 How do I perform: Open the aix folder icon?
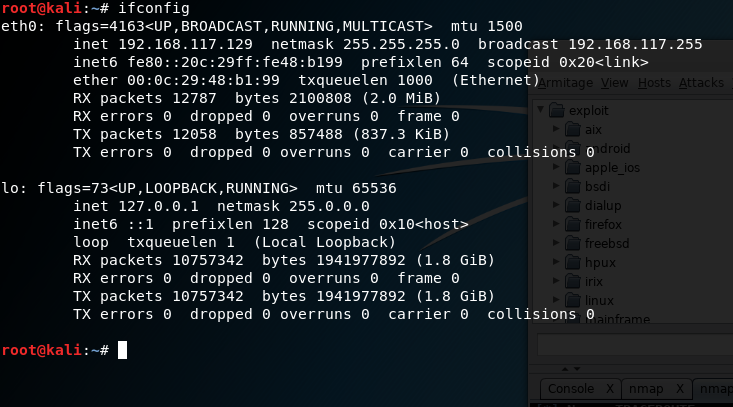(573, 129)
